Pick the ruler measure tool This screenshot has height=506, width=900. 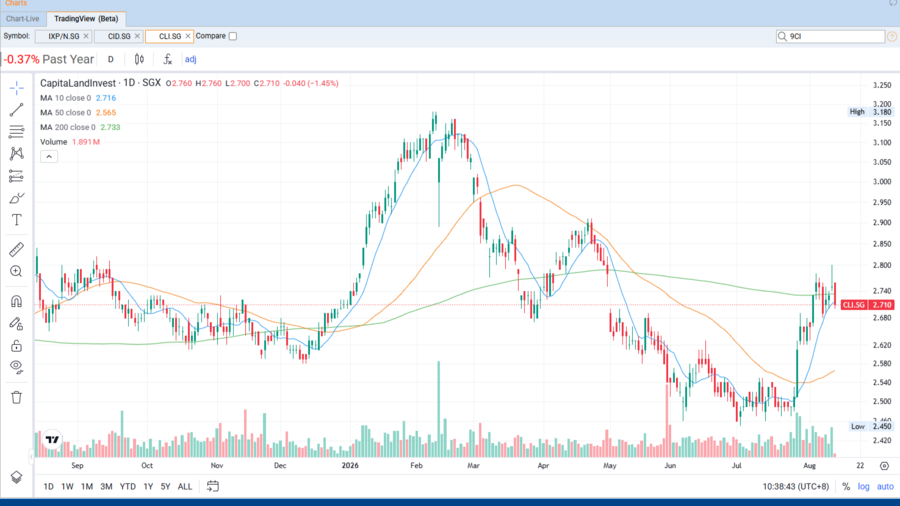tap(17, 250)
